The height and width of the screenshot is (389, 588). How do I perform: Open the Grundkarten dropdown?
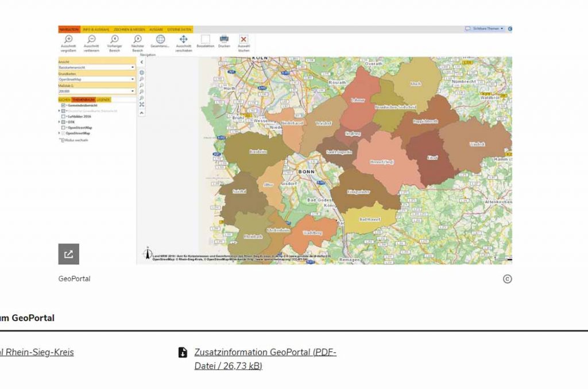pos(96,79)
